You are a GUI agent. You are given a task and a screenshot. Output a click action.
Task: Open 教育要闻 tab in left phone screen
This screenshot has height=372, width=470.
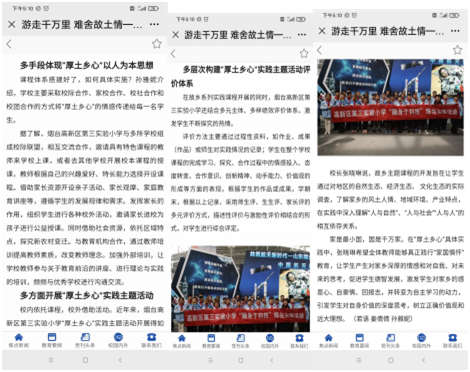click(x=52, y=340)
